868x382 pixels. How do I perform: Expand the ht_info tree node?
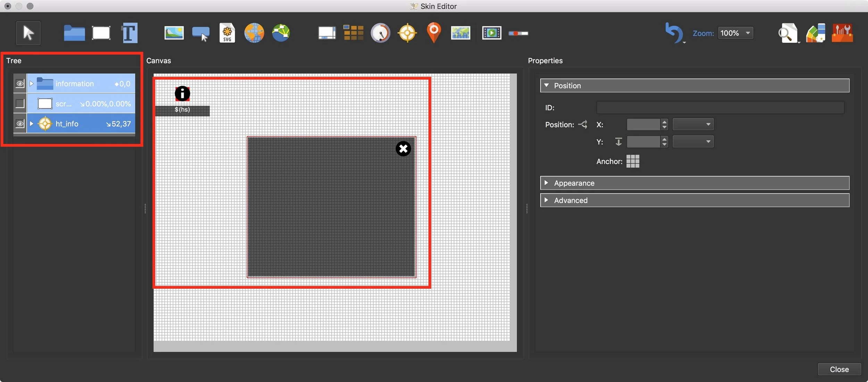tap(31, 124)
